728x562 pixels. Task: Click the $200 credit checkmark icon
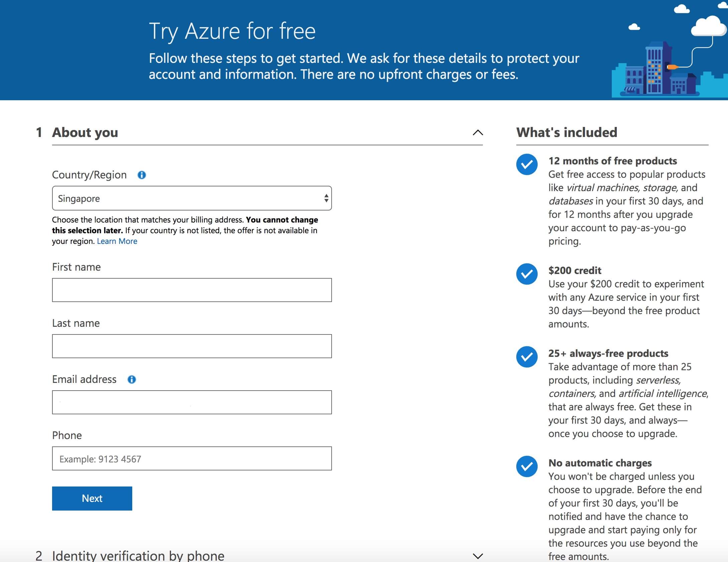[527, 274]
